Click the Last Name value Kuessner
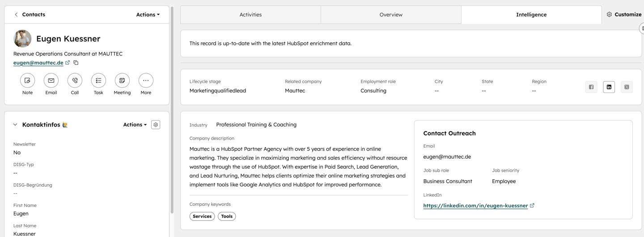This screenshot has width=644, height=237. pyautogui.click(x=25, y=234)
